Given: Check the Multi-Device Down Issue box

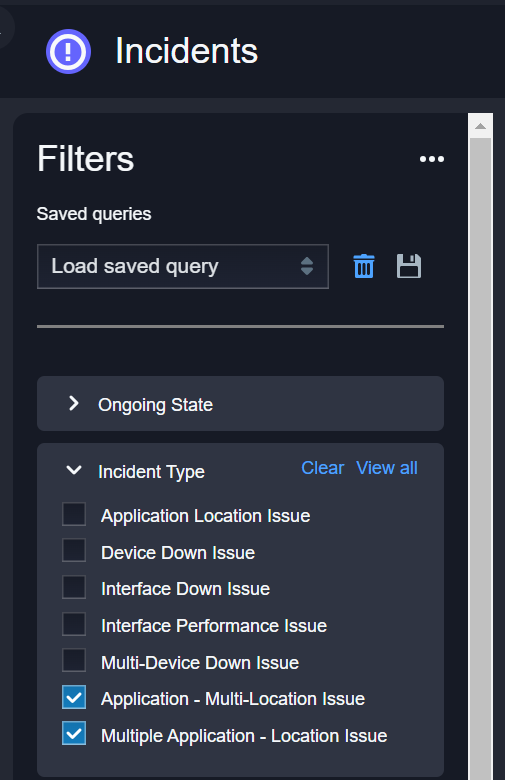Looking at the screenshot, I should coord(74,660).
